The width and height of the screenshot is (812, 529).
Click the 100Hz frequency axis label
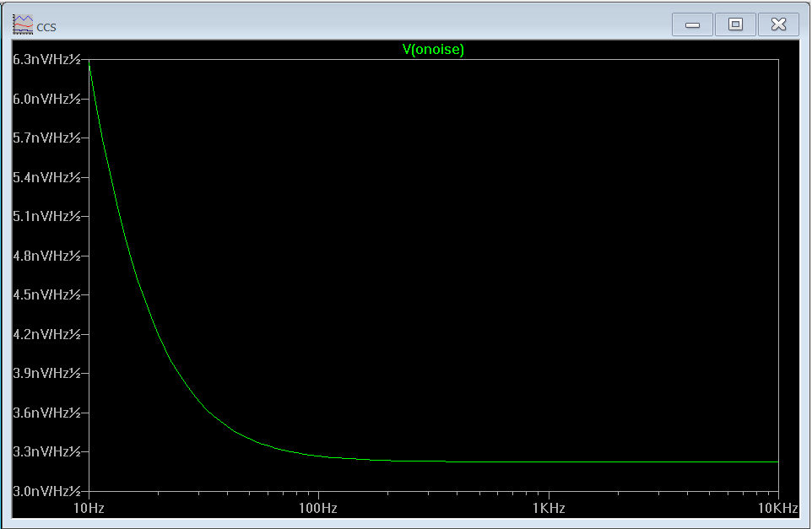[x=318, y=508]
